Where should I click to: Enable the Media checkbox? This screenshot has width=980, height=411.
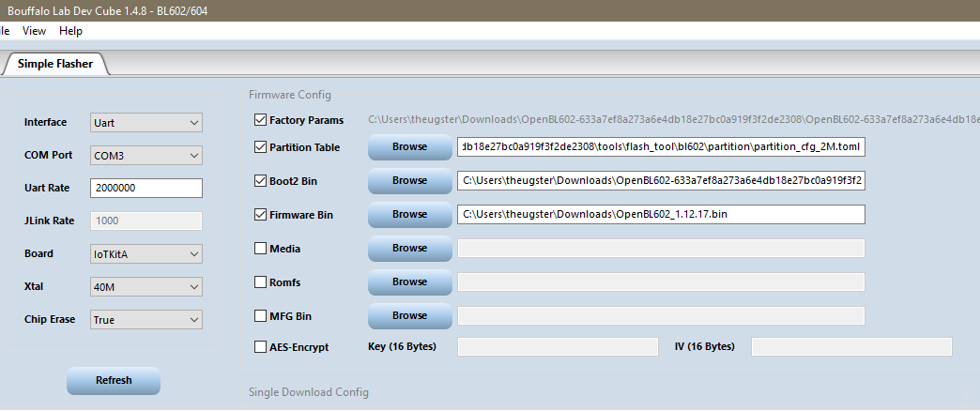(x=261, y=248)
